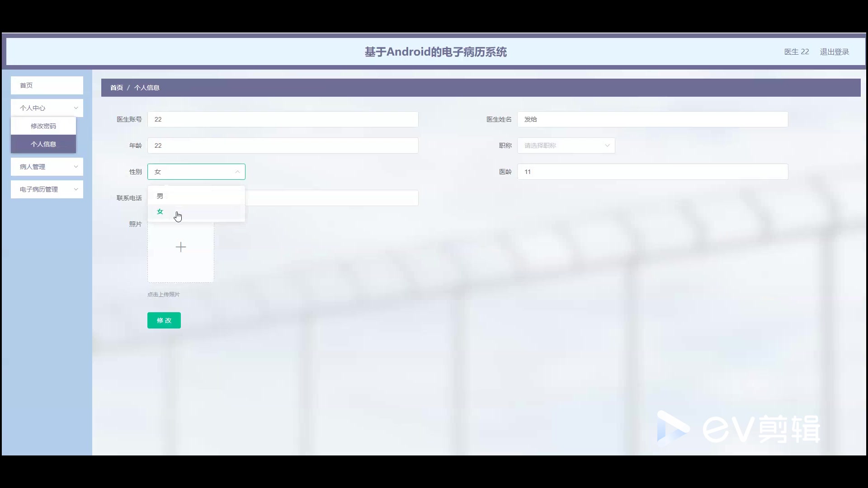This screenshot has width=868, height=488.
Task: Expand 电子病历管理 sidebar section
Action: 47,189
